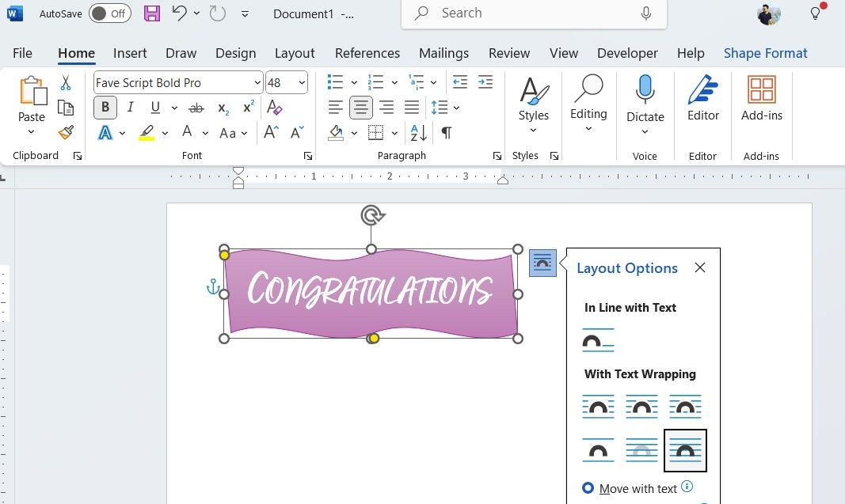This screenshot has height=504, width=845.
Task: Click the Cut scissors icon
Action: (x=66, y=83)
